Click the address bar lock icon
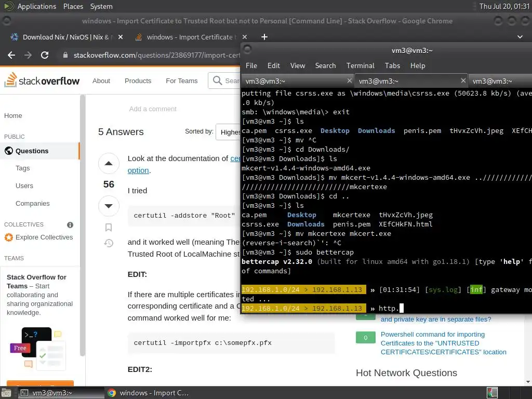Image resolution: width=532 pixels, height=399 pixels. pos(65,55)
